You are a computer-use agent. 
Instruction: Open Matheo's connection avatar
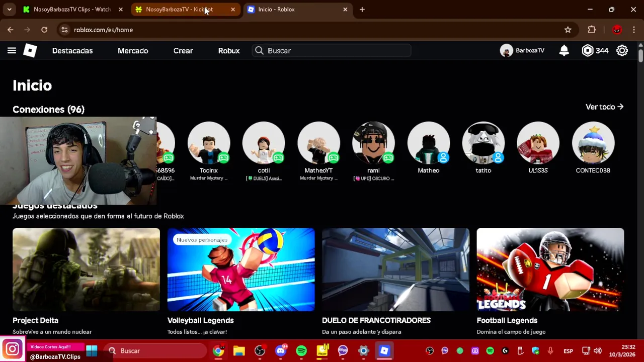click(429, 143)
